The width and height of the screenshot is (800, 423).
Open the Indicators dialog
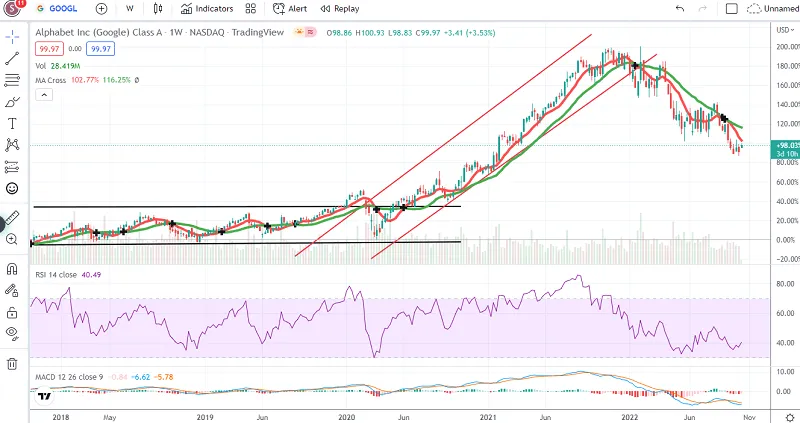[x=207, y=9]
